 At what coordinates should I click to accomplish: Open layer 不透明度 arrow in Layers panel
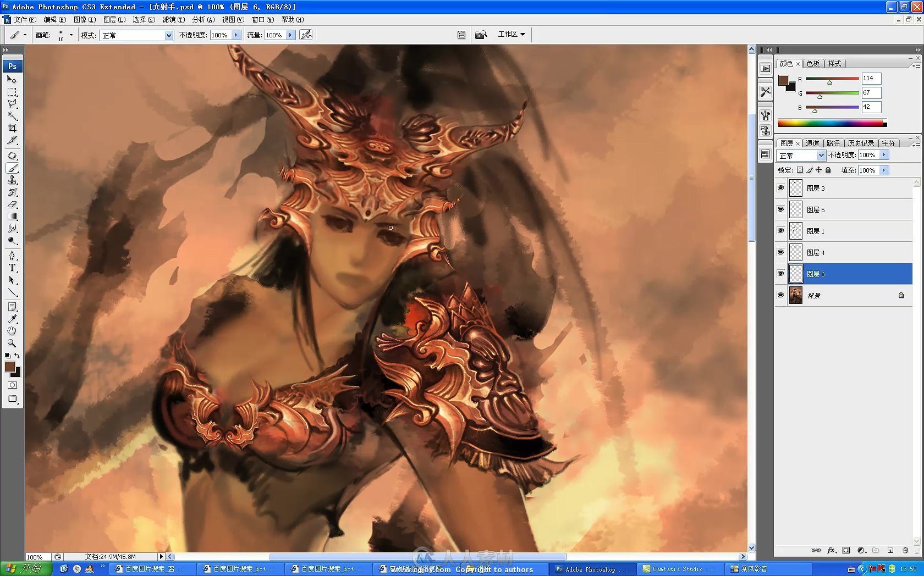click(x=884, y=155)
